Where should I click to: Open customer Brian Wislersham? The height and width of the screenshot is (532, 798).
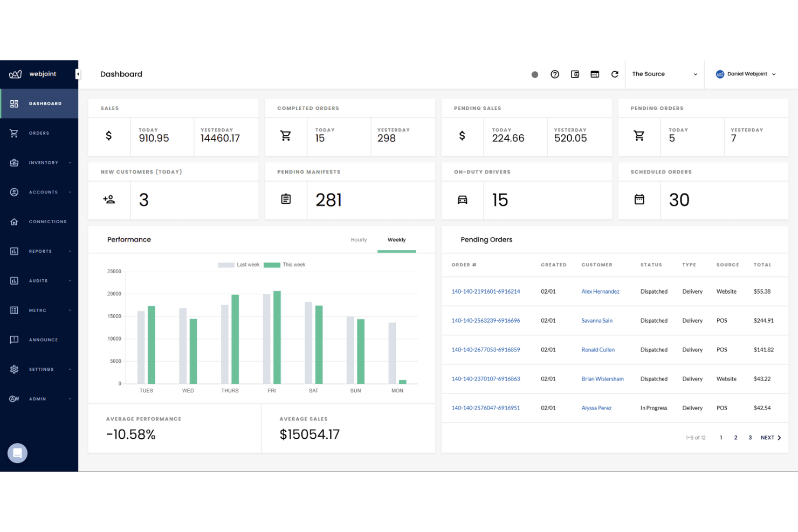click(602, 379)
